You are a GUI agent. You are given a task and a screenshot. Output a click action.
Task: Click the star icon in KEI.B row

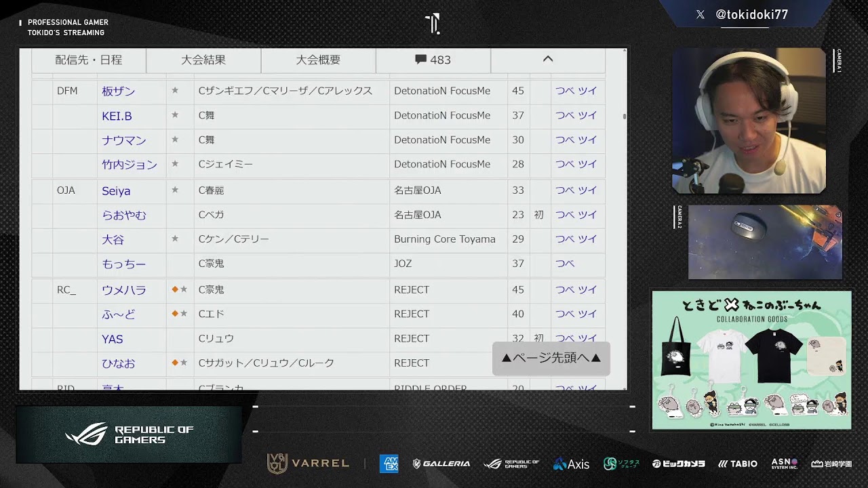(x=175, y=115)
